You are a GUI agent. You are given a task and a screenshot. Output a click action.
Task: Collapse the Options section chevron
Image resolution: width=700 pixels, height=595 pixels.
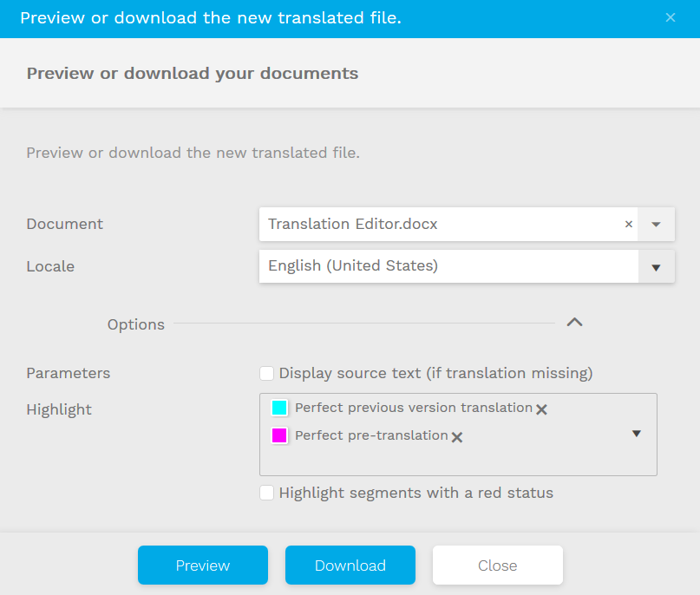[574, 323]
